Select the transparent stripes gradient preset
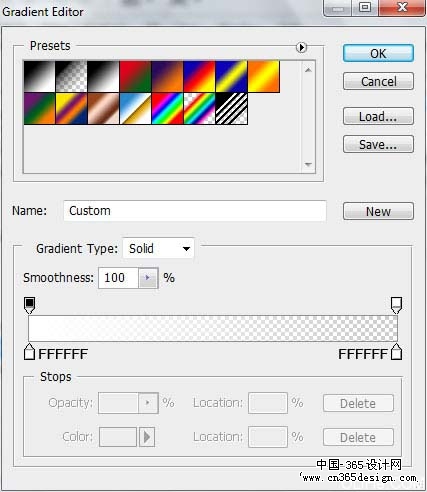 point(231,109)
